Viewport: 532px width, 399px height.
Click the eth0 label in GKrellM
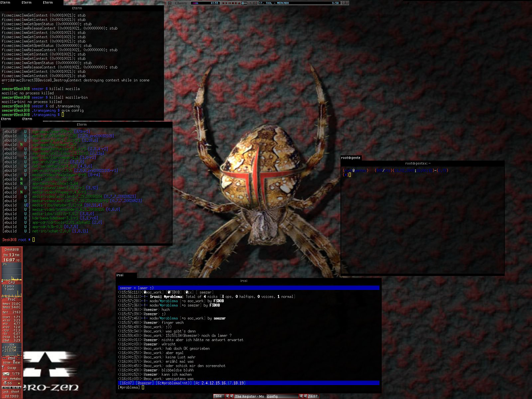click(12, 358)
